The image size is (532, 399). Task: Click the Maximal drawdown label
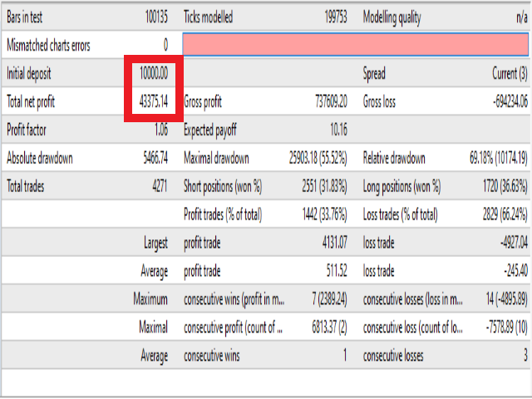click(216, 158)
